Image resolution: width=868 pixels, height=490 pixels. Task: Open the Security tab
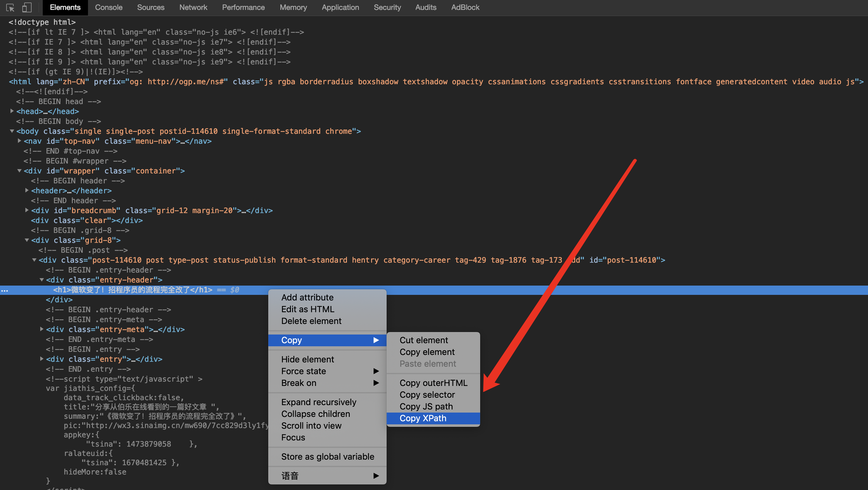pos(387,7)
